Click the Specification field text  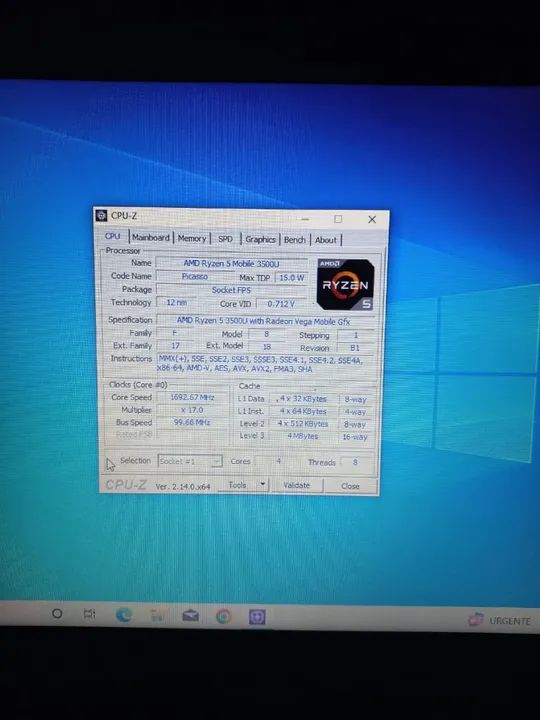pyautogui.click(x=266, y=321)
